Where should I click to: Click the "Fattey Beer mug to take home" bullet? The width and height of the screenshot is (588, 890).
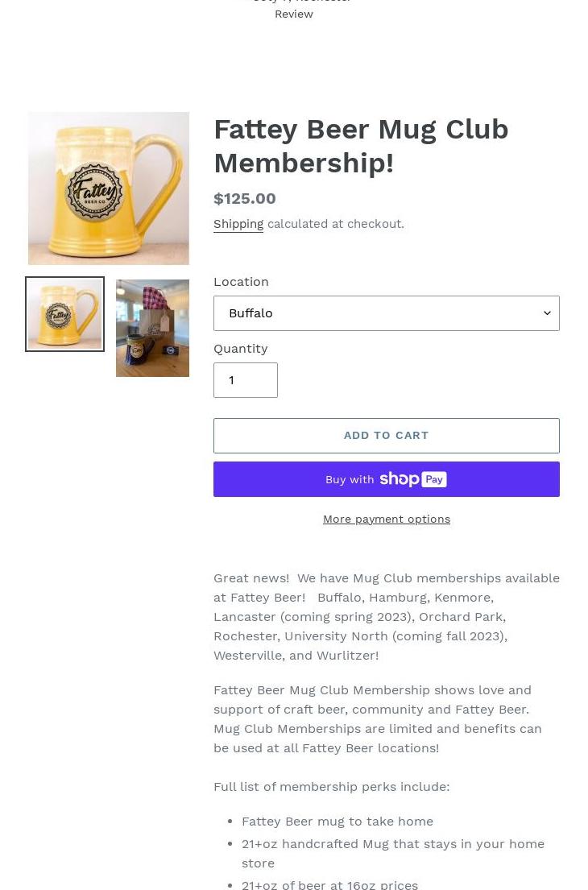(337, 822)
